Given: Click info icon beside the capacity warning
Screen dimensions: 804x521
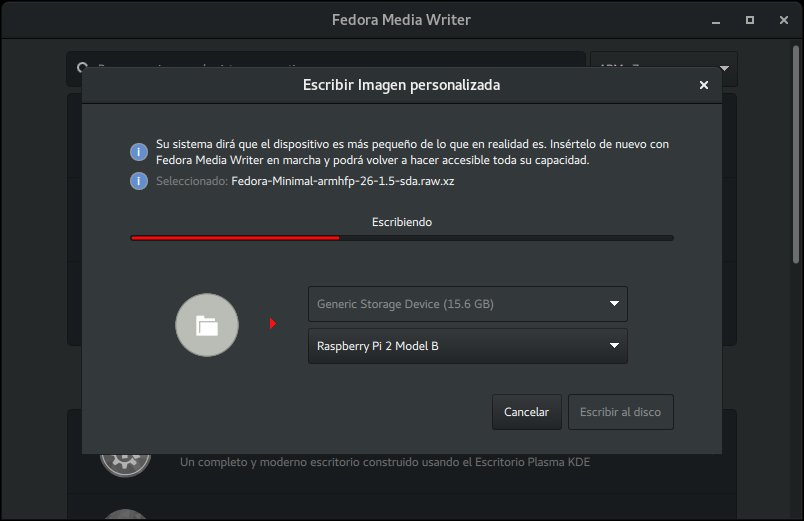Looking at the screenshot, I should [x=138, y=152].
